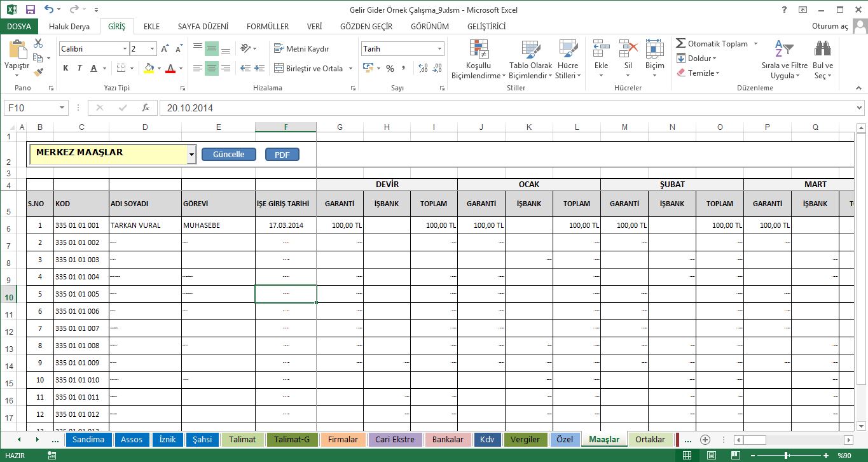Open MERKEZ MAAŞLAR combo box arrow
Screen dimensions: 868x462
pyautogui.click(x=191, y=155)
